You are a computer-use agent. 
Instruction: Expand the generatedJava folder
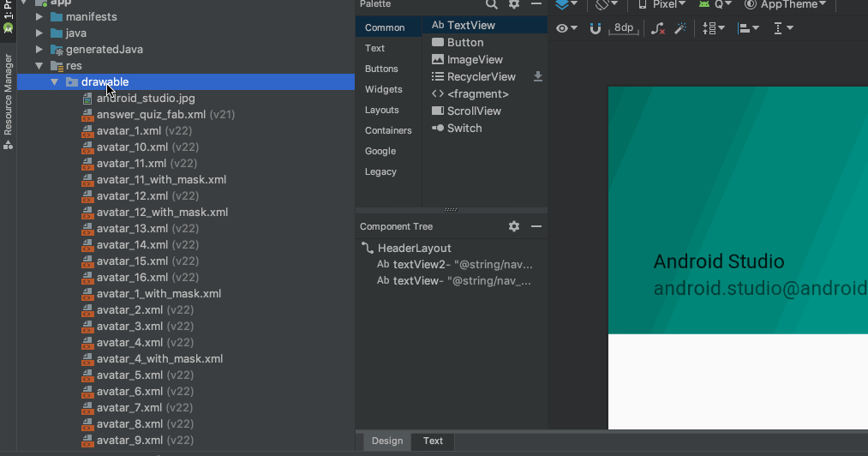pyautogui.click(x=39, y=50)
